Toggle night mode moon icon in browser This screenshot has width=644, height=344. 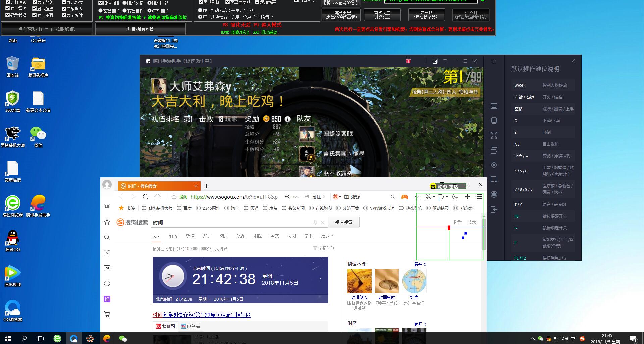coord(455,197)
